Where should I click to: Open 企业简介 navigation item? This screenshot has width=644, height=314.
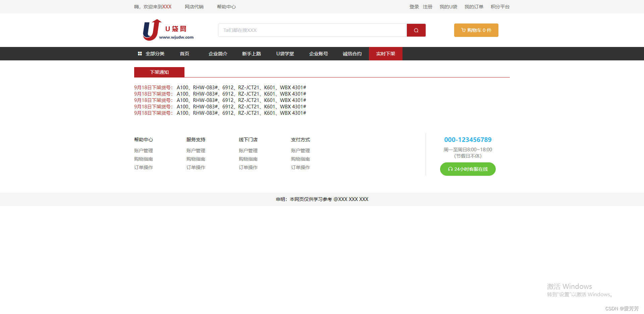click(218, 54)
